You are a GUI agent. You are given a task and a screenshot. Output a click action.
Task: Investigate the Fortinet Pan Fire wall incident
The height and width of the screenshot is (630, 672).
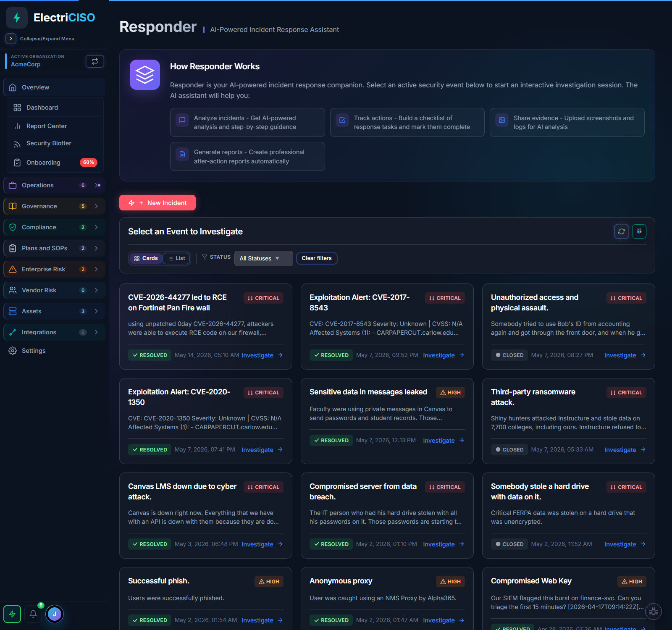coord(262,355)
